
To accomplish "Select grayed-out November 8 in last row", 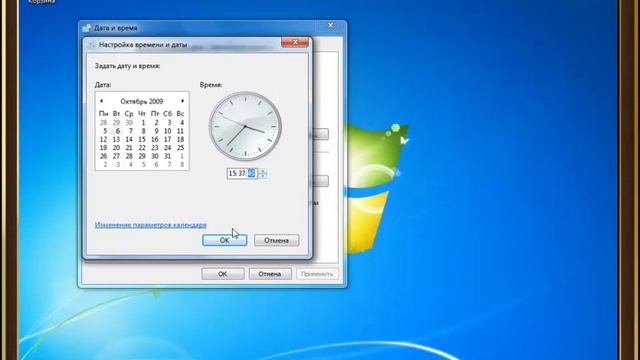I will [182, 165].
